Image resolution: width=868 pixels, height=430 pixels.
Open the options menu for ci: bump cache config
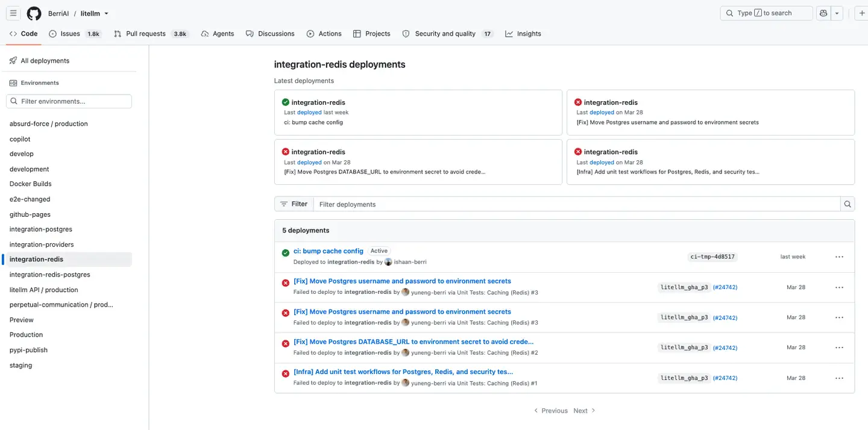point(839,257)
